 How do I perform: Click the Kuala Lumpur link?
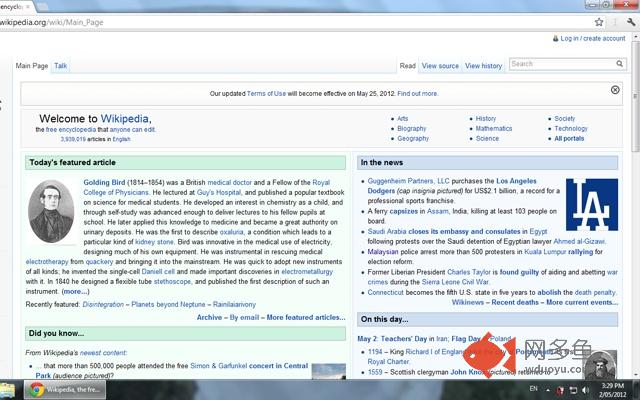tap(545, 252)
